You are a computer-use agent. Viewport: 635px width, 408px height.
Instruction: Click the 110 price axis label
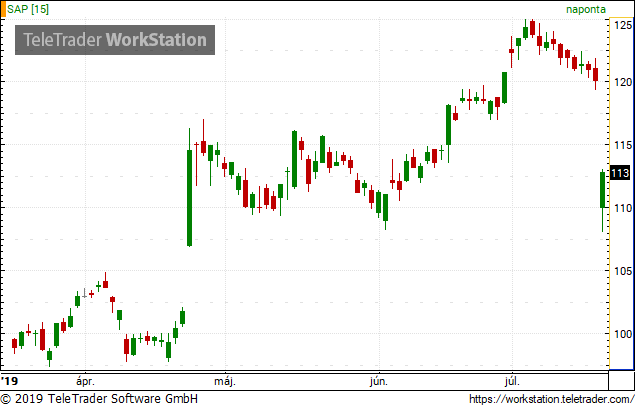coord(623,208)
